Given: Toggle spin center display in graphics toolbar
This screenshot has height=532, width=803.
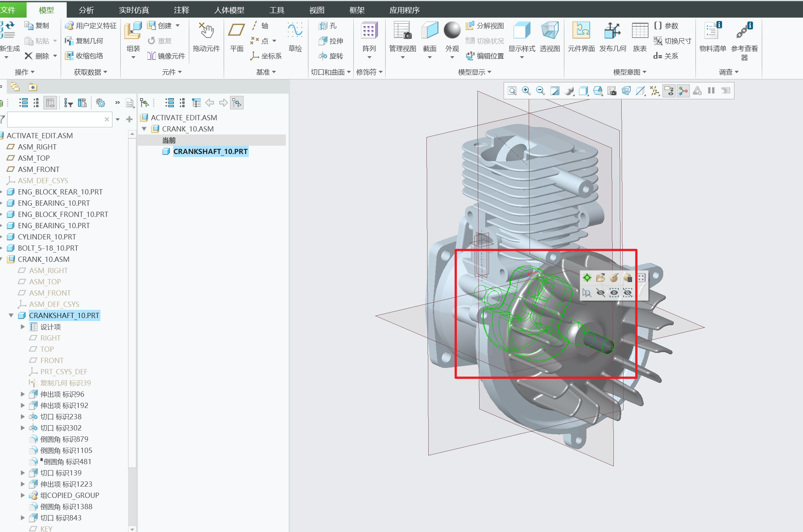Looking at the screenshot, I should click(683, 91).
